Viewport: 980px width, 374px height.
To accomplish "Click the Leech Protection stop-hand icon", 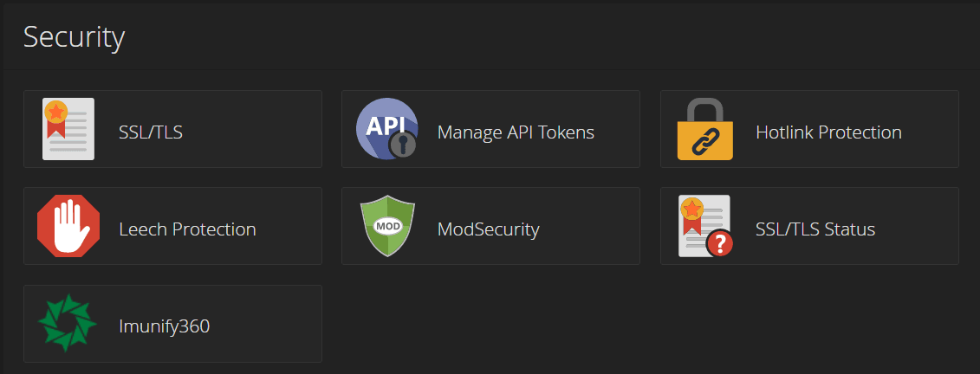I will coord(68,226).
